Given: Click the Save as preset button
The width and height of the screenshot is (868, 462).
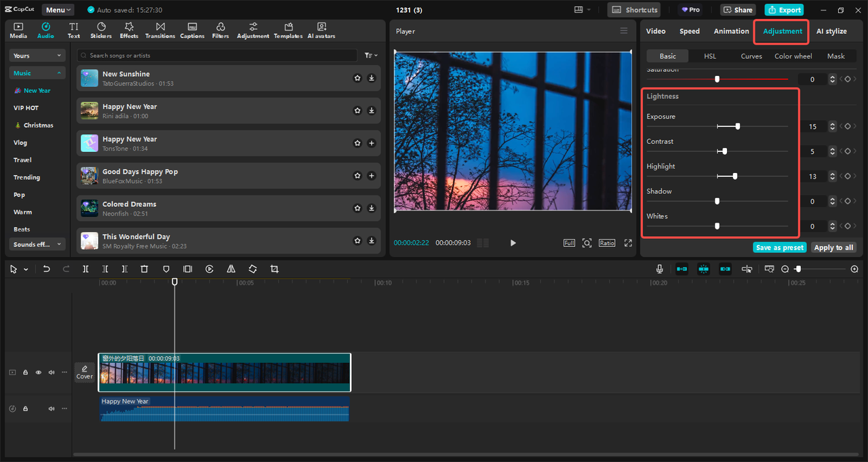Looking at the screenshot, I should [780, 248].
